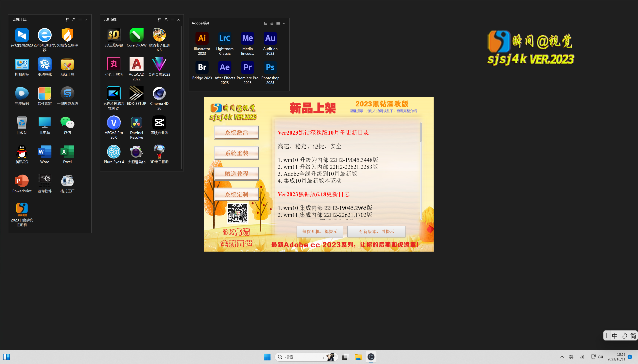Launch 2345加速浏览器 icon
638x364 pixels.
pyautogui.click(x=44, y=40)
